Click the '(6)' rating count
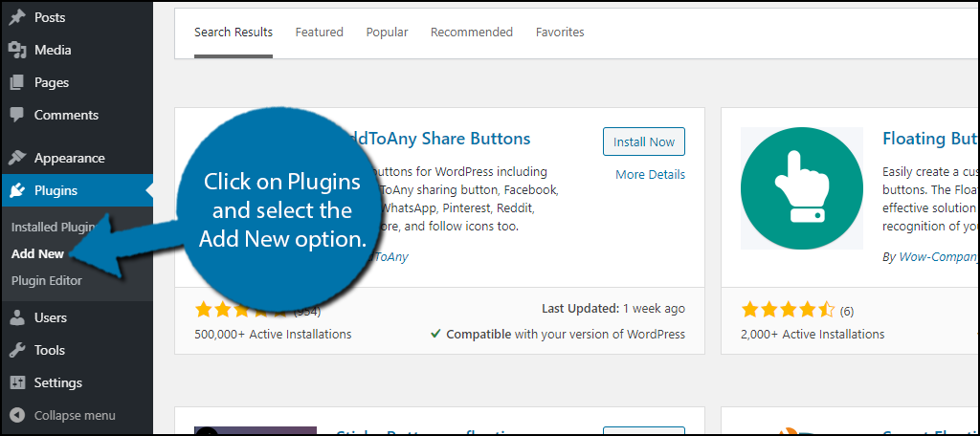Image resolution: width=980 pixels, height=436 pixels. click(846, 311)
